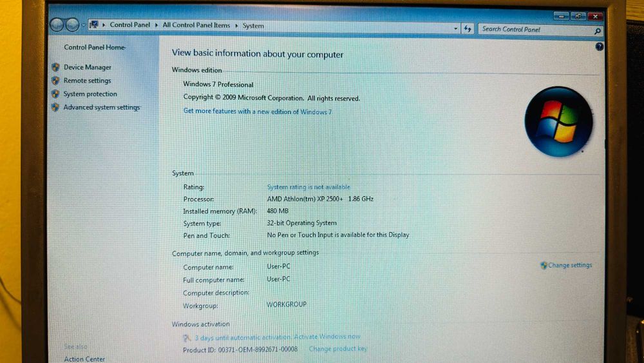Viewport: 644px width, 363px height.
Task: Open the recent pages dropdown arrow
Action: pos(83,25)
